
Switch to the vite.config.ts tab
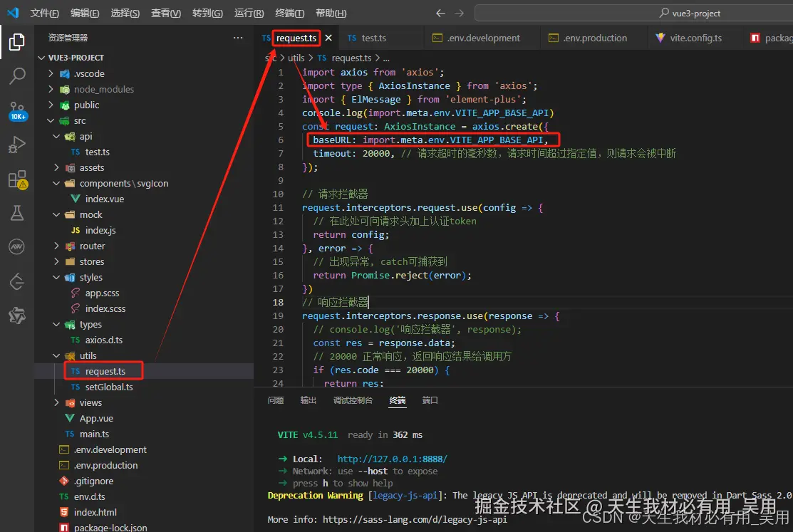point(695,38)
